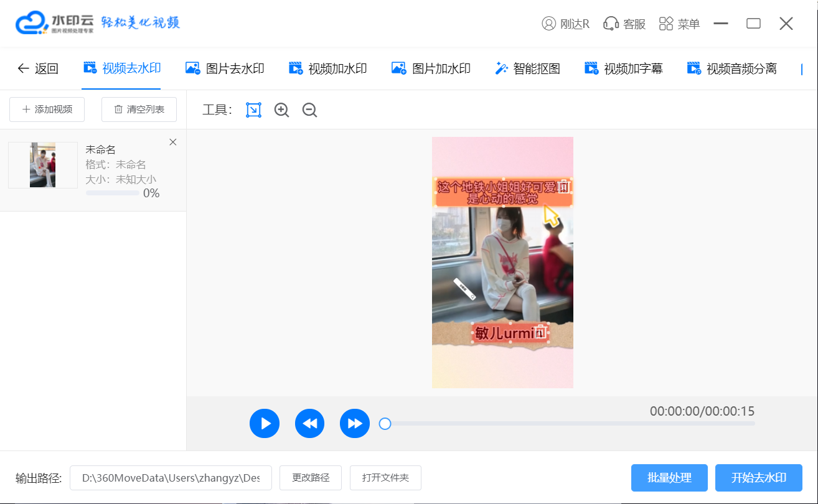Click the 添加视频 button
The image size is (818, 504).
coord(47,110)
